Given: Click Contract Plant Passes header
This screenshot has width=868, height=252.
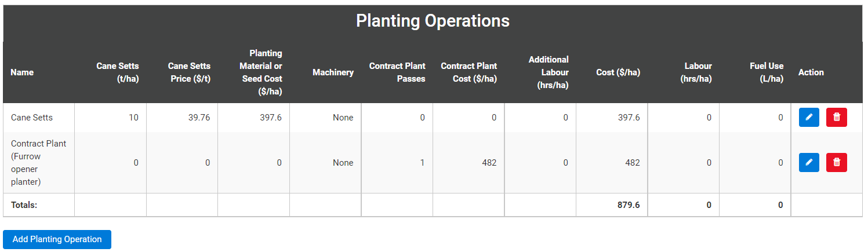Looking at the screenshot, I should pyautogui.click(x=397, y=72).
